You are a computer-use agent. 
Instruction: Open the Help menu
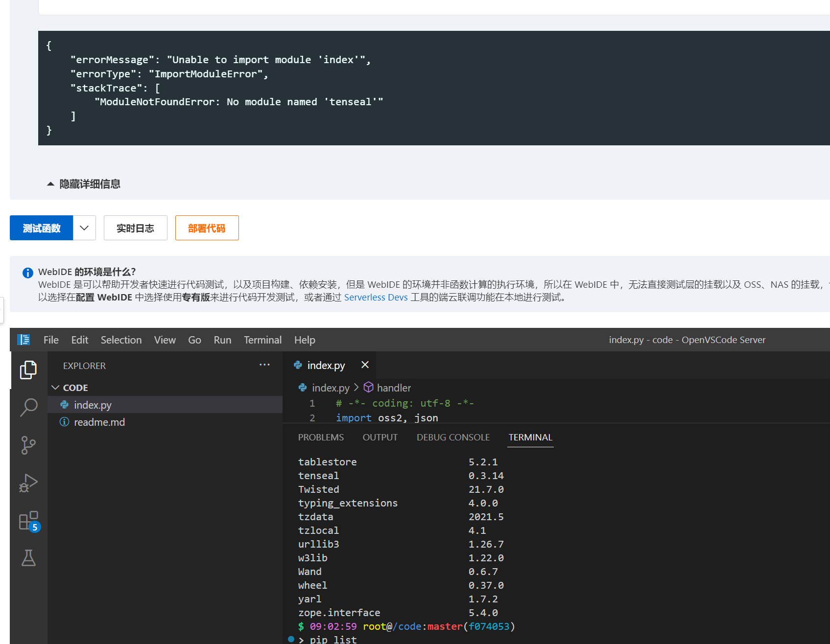[305, 340]
